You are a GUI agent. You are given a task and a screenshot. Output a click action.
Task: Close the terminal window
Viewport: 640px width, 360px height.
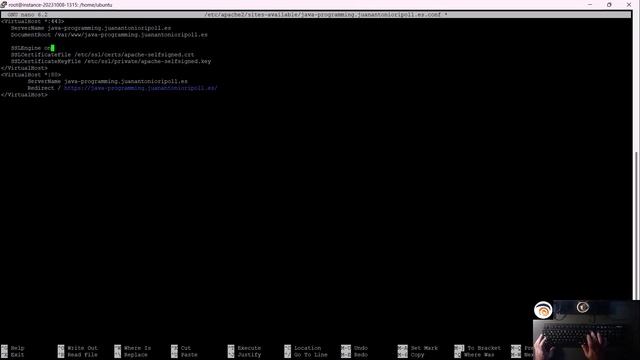pyautogui.click(x=629, y=4)
